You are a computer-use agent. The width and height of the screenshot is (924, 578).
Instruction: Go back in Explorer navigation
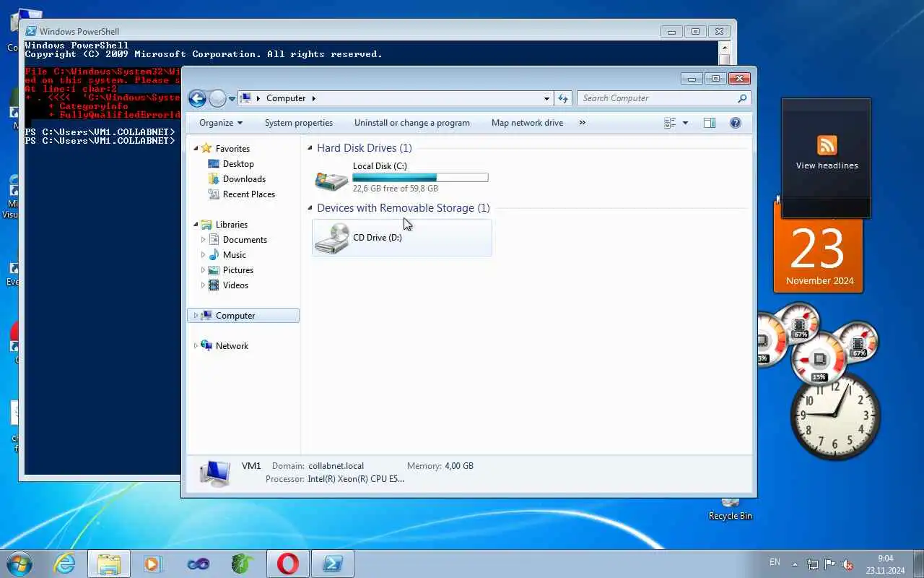(197, 98)
